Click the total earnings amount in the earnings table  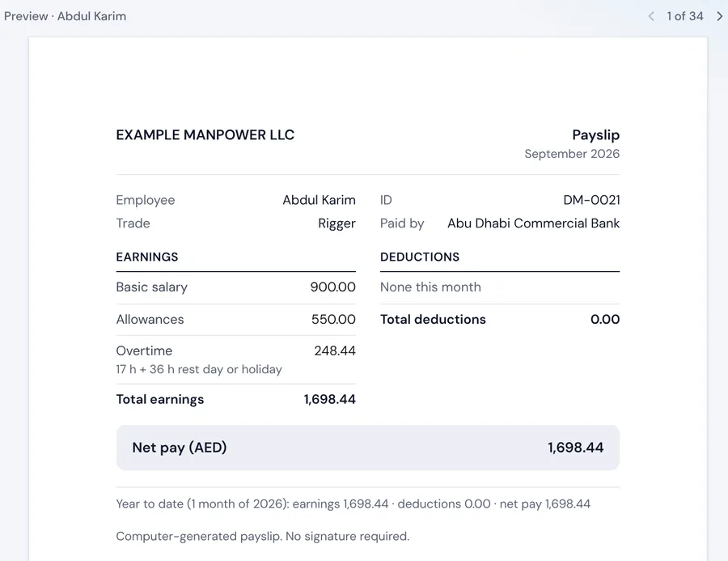pyautogui.click(x=330, y=399)
